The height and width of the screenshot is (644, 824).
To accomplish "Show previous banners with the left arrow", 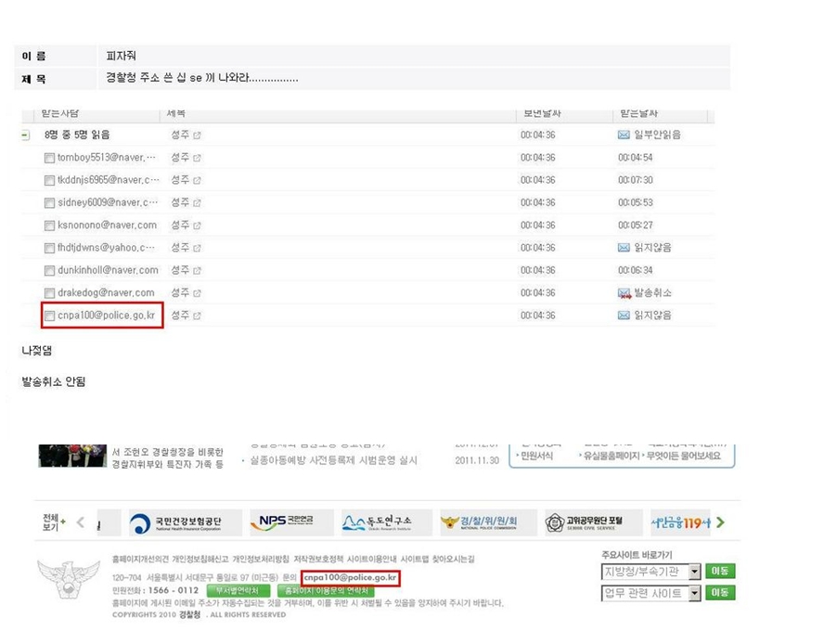I will (81, 522).
